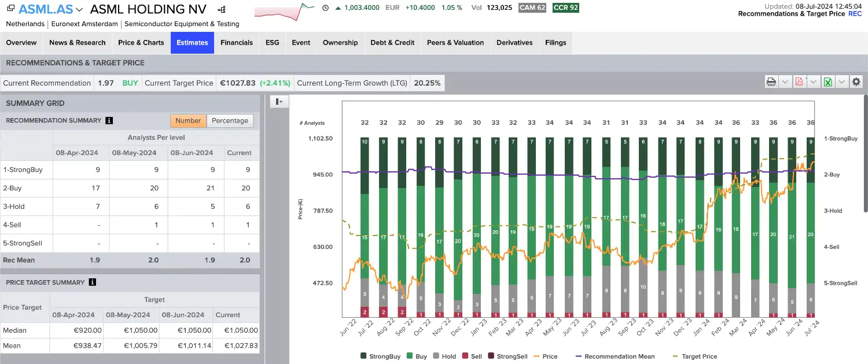Click the 20.25% long-term growth value

pos(427,83)
